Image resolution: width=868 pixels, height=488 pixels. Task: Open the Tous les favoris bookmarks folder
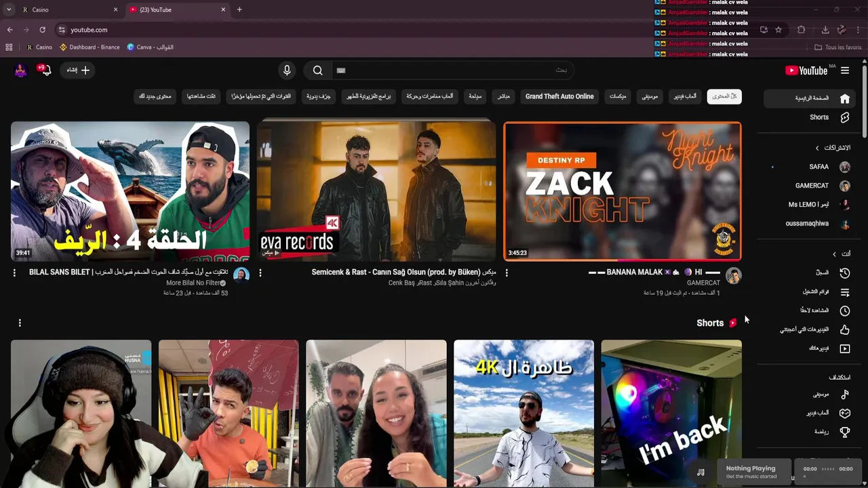(837, 47)
